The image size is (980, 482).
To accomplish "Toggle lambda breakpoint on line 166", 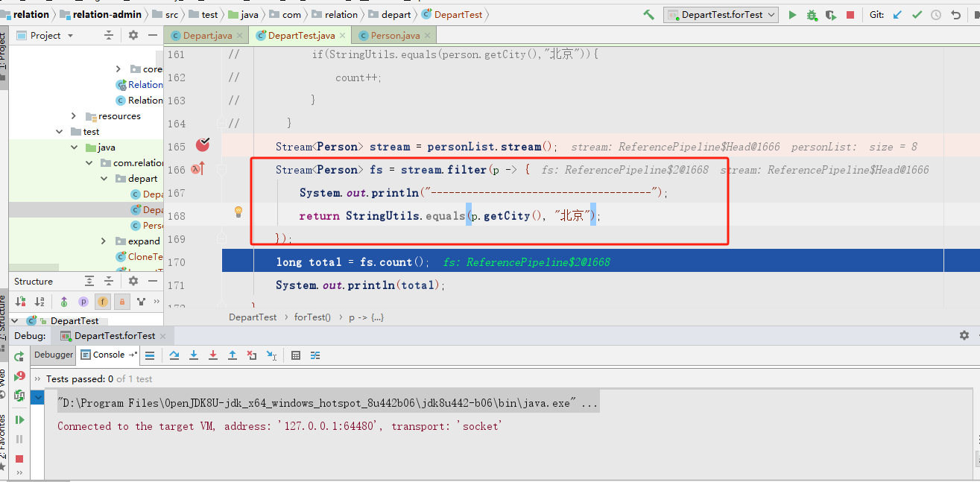I will 197,169.
